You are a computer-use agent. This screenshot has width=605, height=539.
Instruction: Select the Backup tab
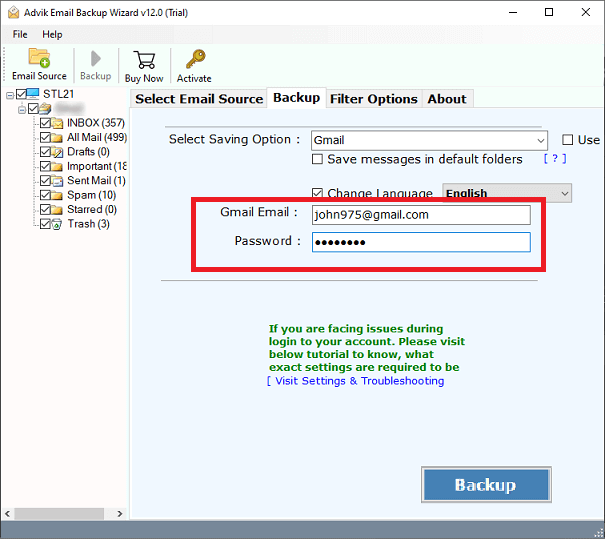coord(296,98)
